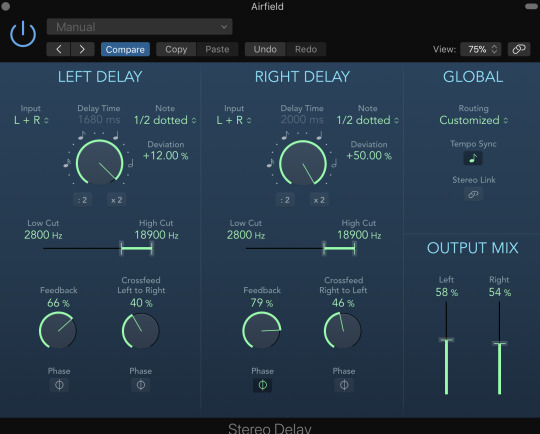The image size is (540, 434).
Task: Halve Left Delay time with :2
Action: tap(82, 200)
